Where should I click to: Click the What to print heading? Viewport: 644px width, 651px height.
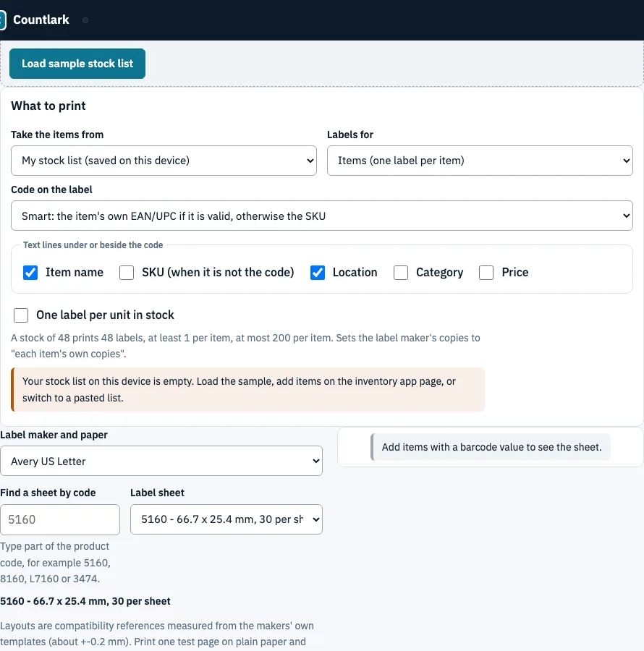[x=48, y=106]
